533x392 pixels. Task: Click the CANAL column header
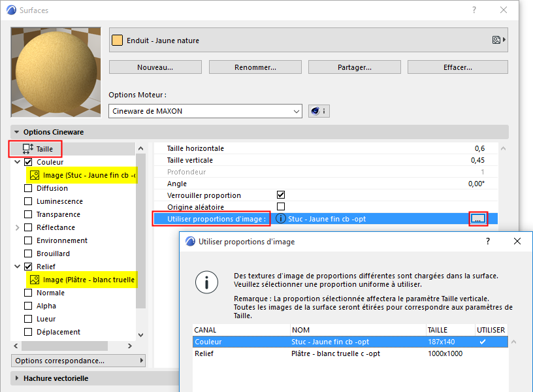pos(241,330)
